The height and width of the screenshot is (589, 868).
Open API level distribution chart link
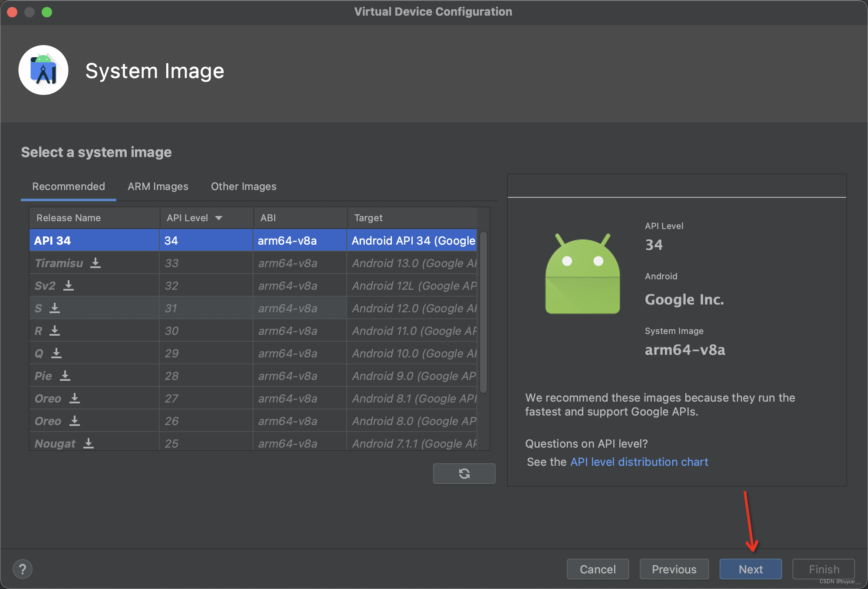tap(639, 462)
